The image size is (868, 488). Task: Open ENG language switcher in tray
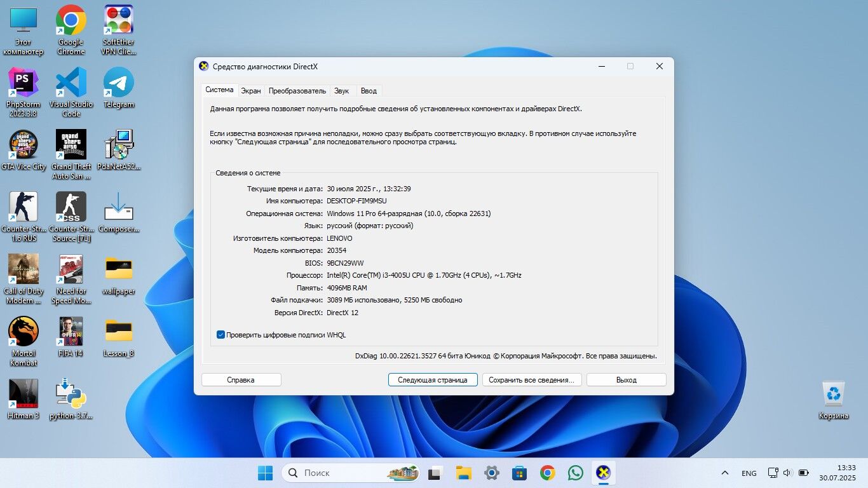[x=749, y=473]
